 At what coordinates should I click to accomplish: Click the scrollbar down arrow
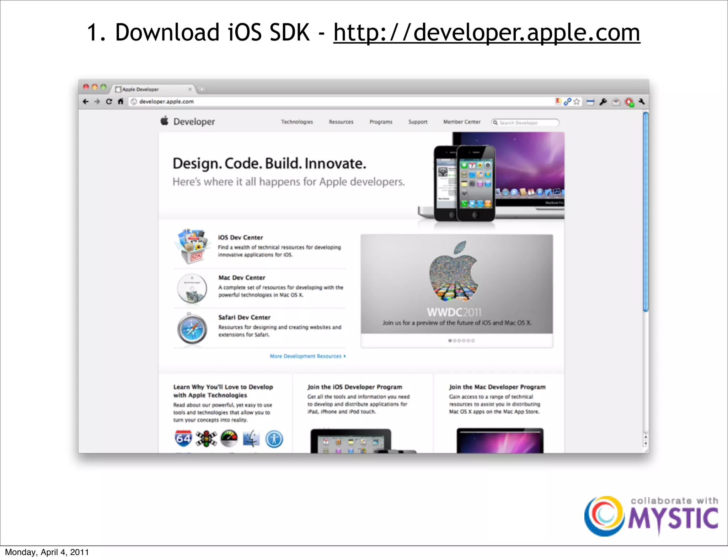646,444
